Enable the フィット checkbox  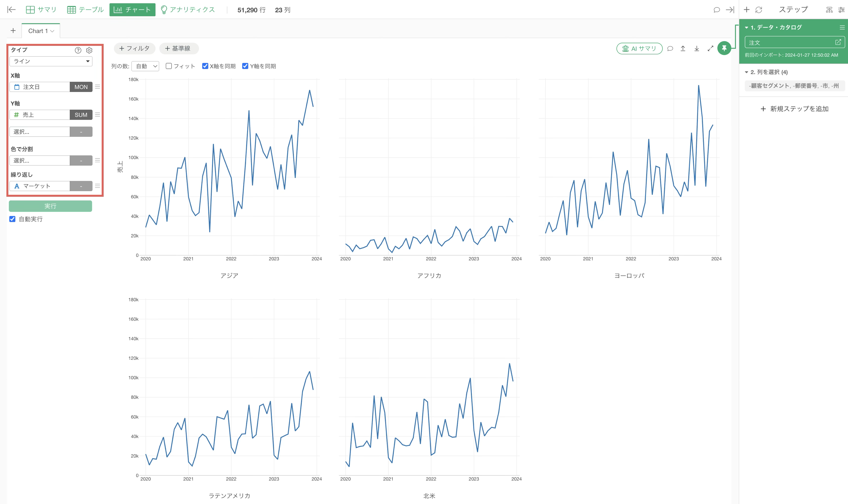pos(169,66)
